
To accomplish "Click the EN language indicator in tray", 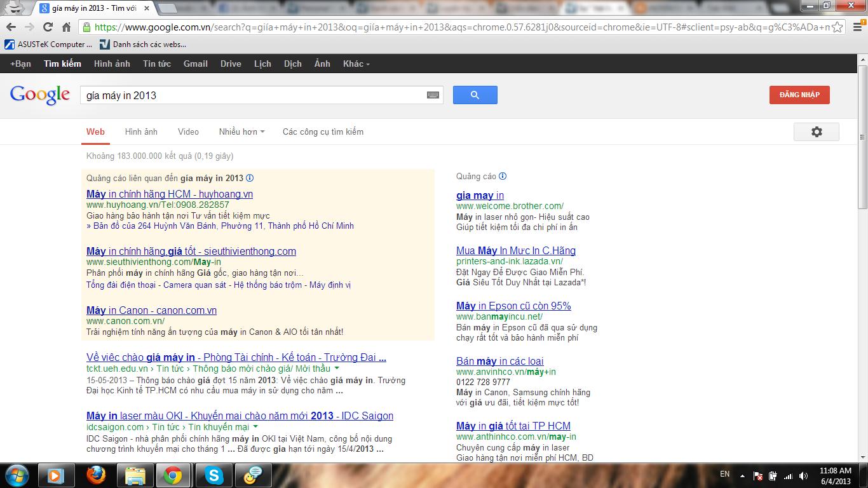I will [x=725, y=474].
